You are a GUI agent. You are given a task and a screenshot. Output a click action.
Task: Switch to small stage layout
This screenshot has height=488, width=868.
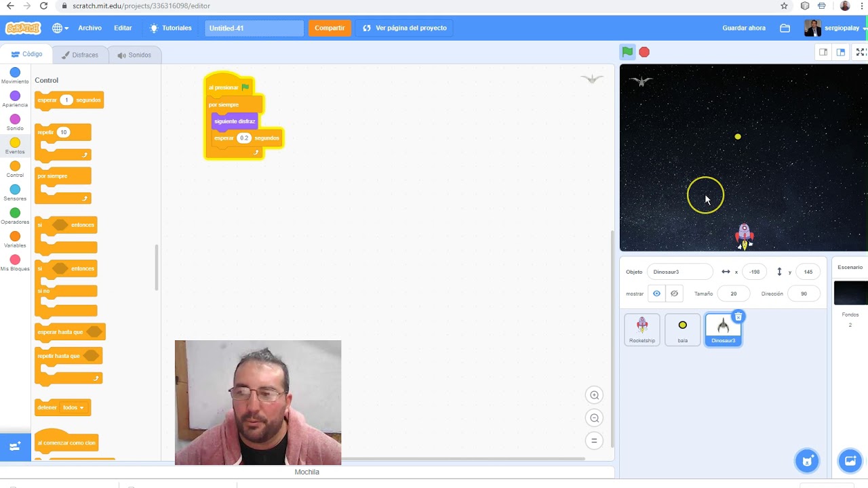[823, 52]
